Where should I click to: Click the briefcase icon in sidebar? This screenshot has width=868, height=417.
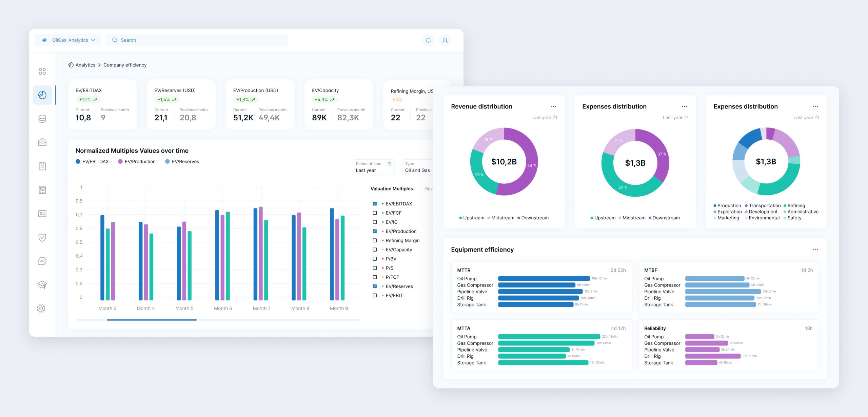point(42,142)
